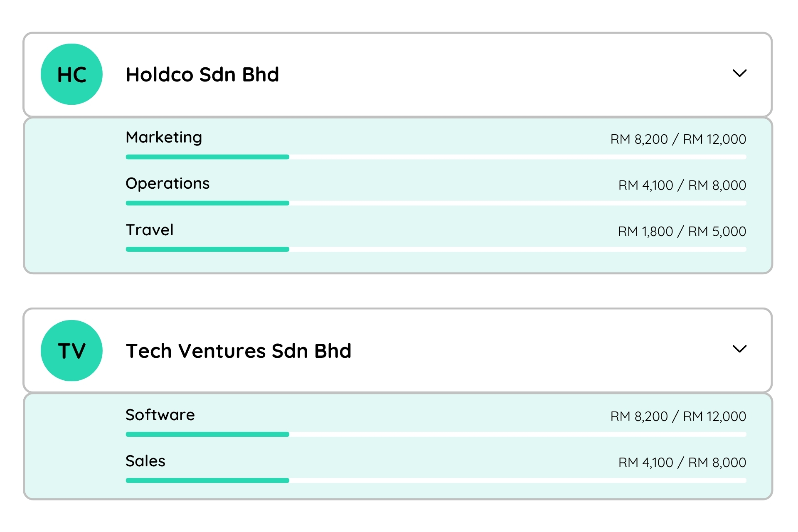Open the Sales budget category

pos(145,461)
